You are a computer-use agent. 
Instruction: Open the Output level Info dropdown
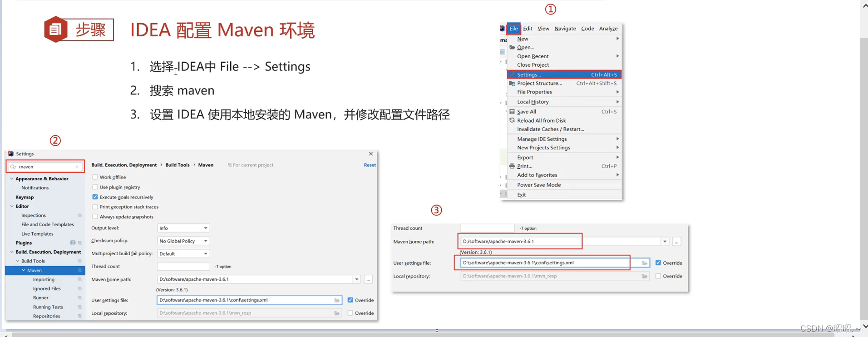click(183, 228)
